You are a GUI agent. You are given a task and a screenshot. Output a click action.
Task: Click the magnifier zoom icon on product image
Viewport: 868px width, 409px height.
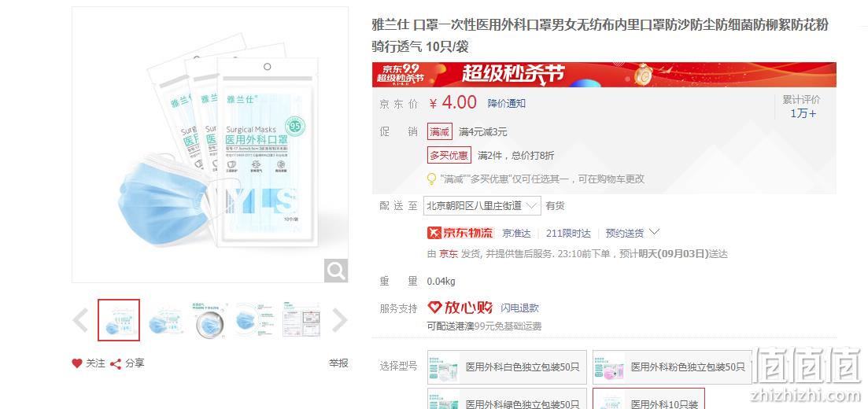pos(336,271)
